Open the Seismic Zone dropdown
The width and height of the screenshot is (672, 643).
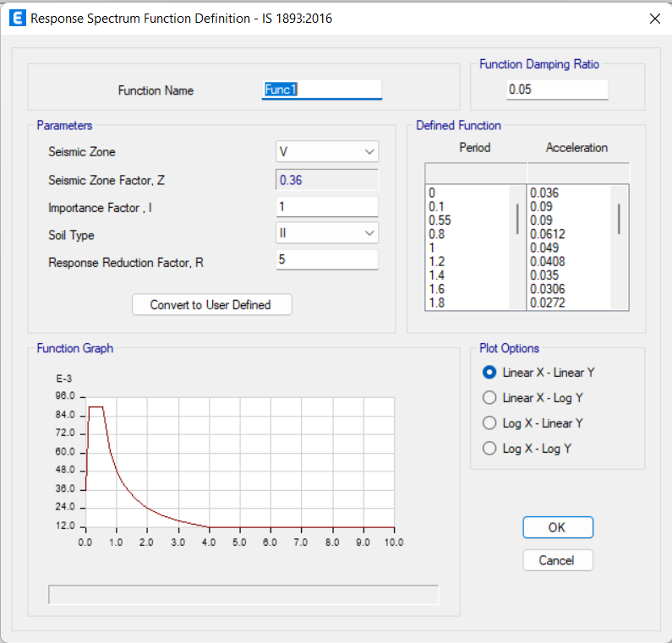[327, 151]
